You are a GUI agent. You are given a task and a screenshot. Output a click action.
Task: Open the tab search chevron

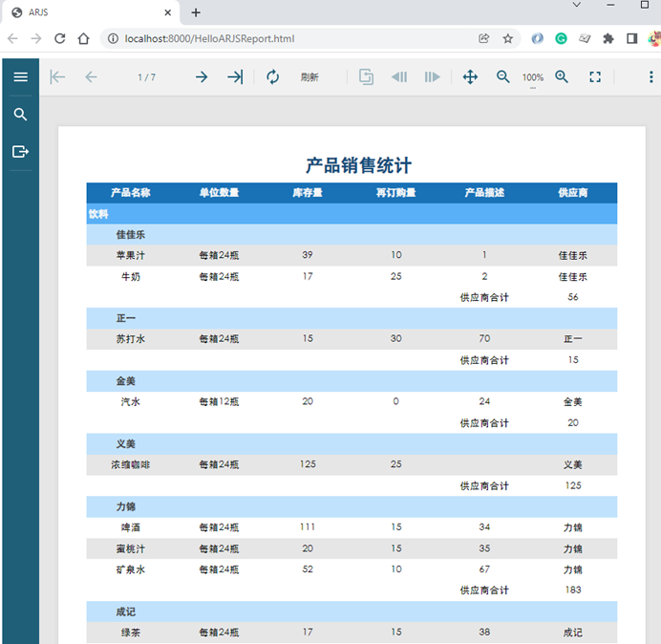tap(577, 5)
